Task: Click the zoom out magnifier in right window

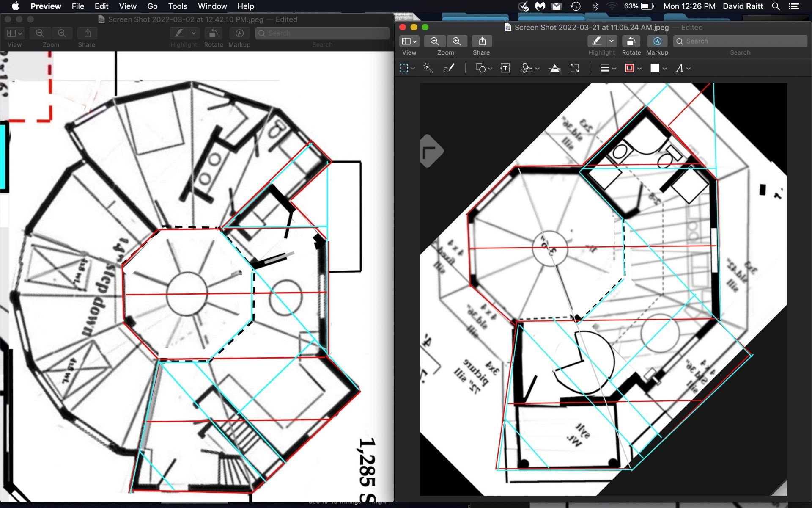Action: coord(434,41)
